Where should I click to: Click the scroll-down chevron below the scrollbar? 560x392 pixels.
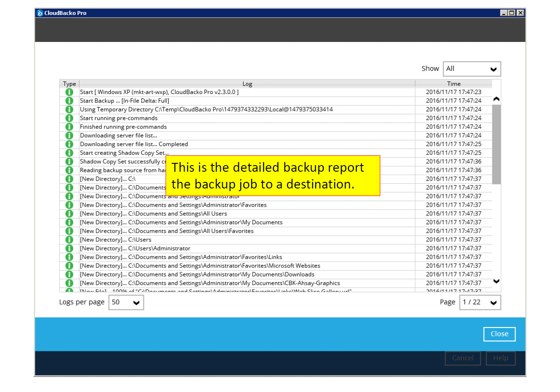click(x=496, y=281)
